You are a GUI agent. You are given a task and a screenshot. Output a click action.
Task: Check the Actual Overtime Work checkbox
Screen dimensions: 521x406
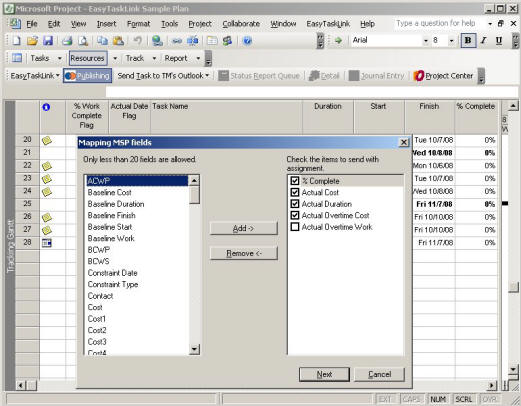coord(295,227)
